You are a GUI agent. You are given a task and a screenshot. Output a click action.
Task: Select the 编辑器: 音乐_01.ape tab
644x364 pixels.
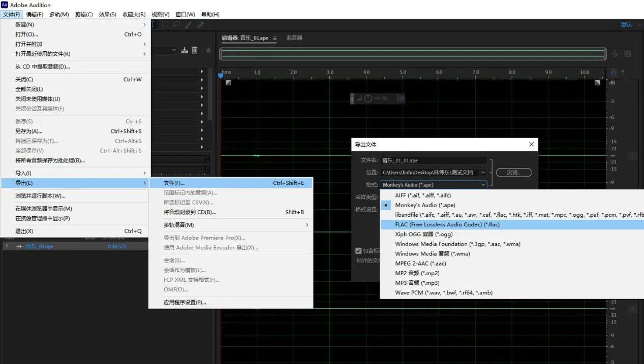pos(245,38)
